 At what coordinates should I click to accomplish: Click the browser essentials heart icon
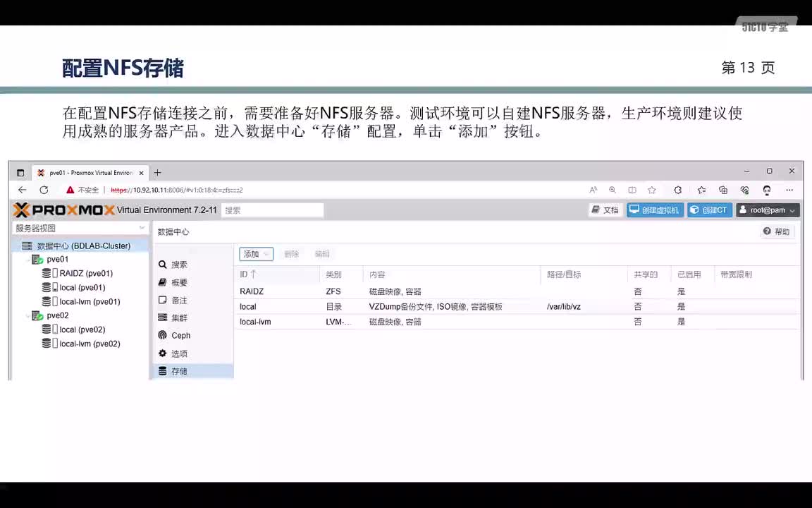pyautogui.click(x=744, y=190)
